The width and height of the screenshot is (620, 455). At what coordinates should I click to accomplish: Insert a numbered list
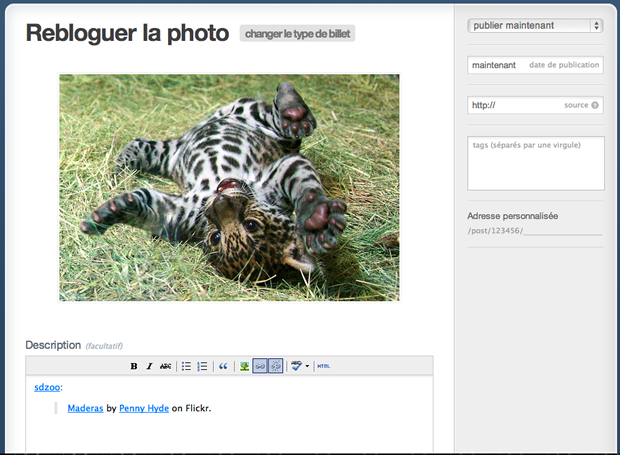[202, 366]
